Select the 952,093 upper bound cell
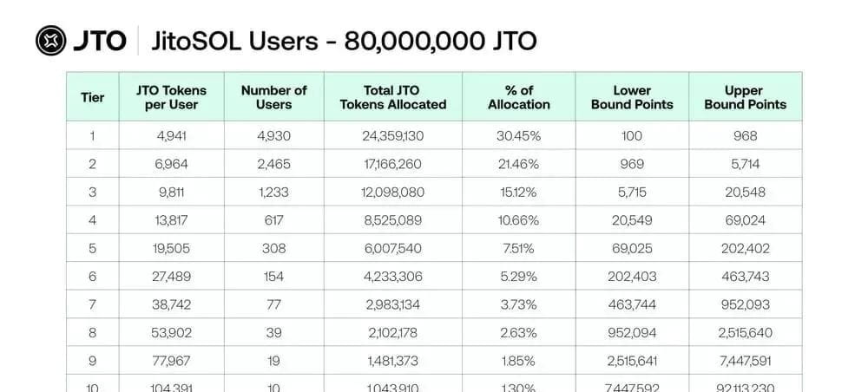This screenshot has width=868, height=392. pyautogui.click(x=745, y=304)
